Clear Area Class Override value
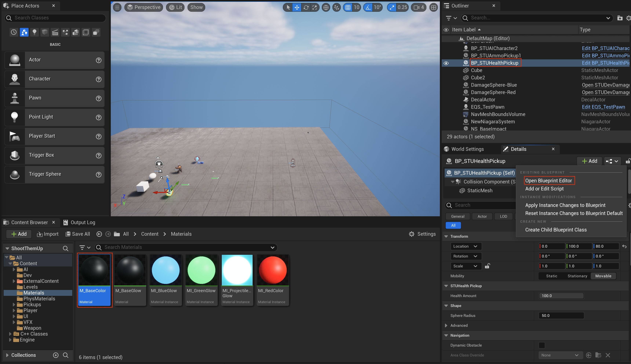 coord(608,355)
